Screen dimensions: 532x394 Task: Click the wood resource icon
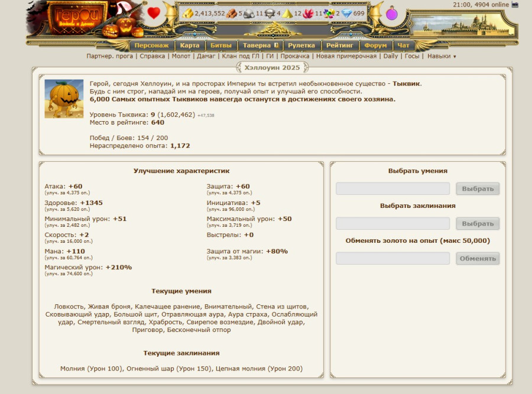(x=232, y=14)
